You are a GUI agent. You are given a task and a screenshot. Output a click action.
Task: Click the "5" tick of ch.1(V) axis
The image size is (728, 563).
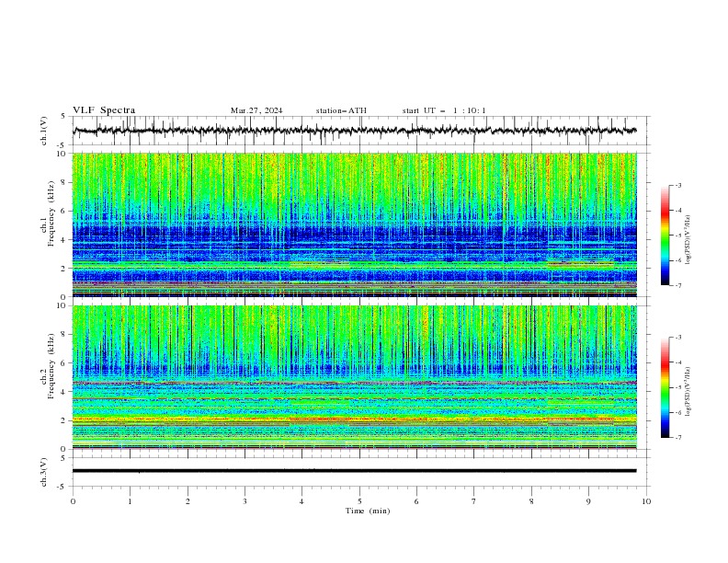[x=63, y=117]
